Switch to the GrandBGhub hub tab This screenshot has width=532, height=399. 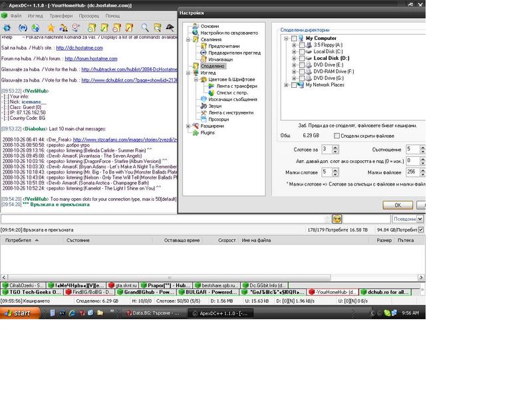146,292
